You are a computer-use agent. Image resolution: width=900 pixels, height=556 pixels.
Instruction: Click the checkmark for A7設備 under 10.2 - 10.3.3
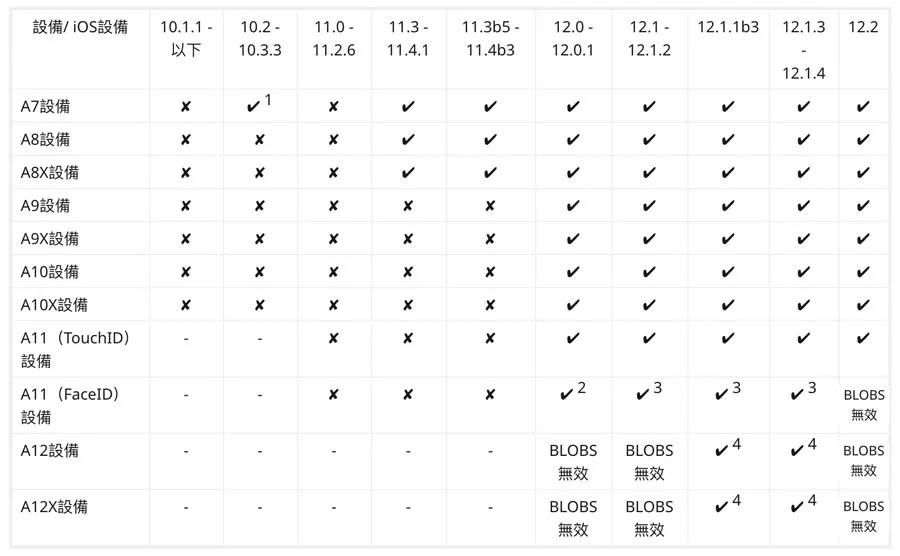pos(253,106)
